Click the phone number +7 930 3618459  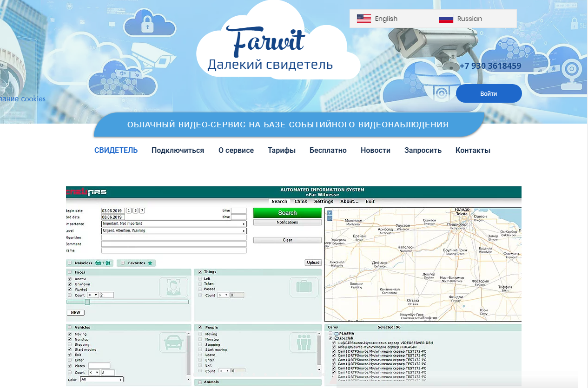pos(490,66)
